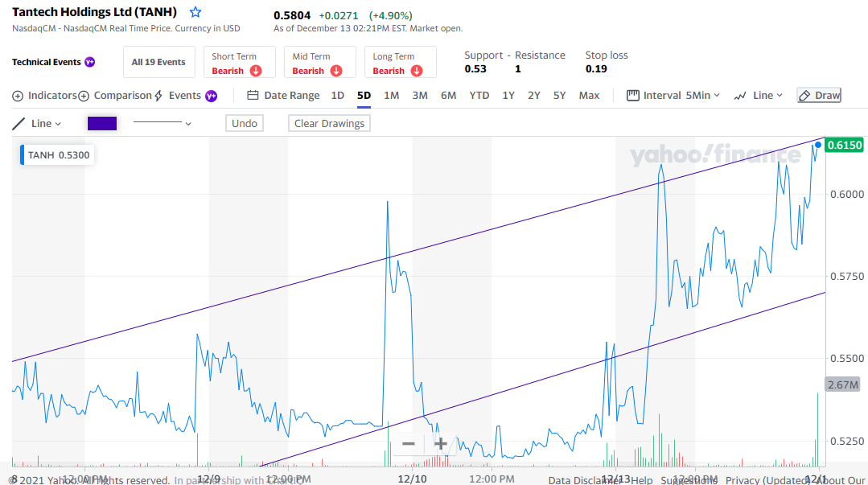868x485 pixels.
Task: Open the Suggestions link in footer
Action: point(688,480)
